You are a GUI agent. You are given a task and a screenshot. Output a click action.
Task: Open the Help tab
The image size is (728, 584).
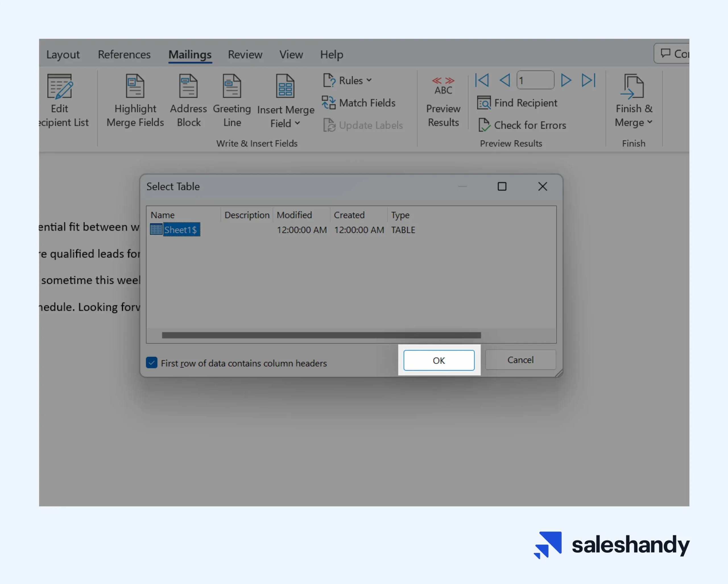point(332,54)
